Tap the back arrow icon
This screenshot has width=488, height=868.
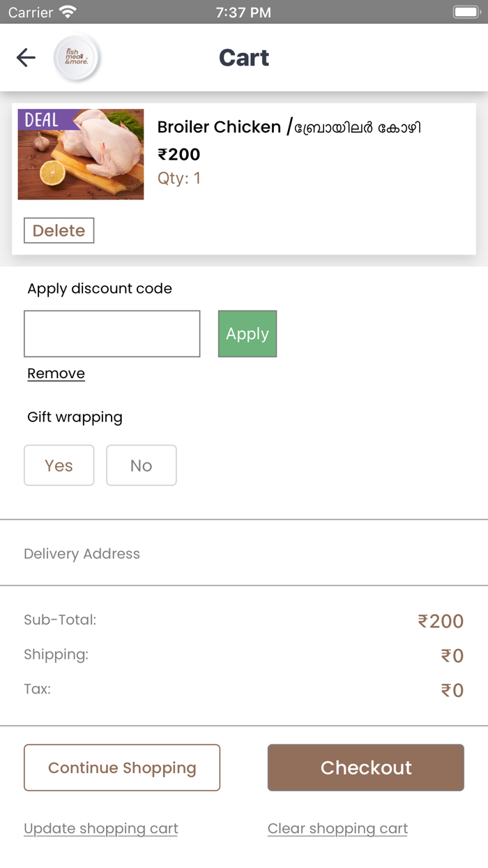(26, 57)
